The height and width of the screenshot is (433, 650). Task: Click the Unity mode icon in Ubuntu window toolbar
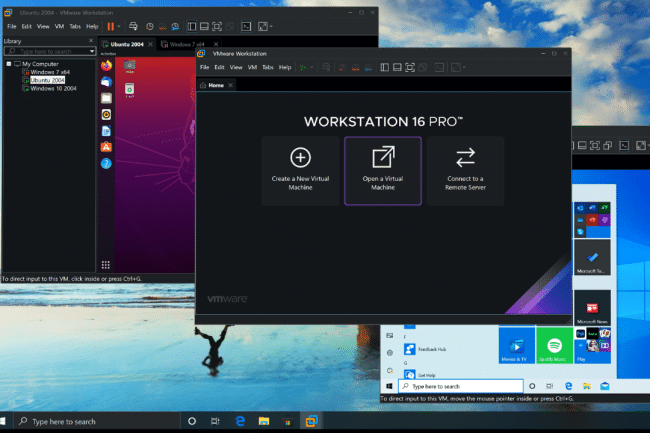point(229,27)
